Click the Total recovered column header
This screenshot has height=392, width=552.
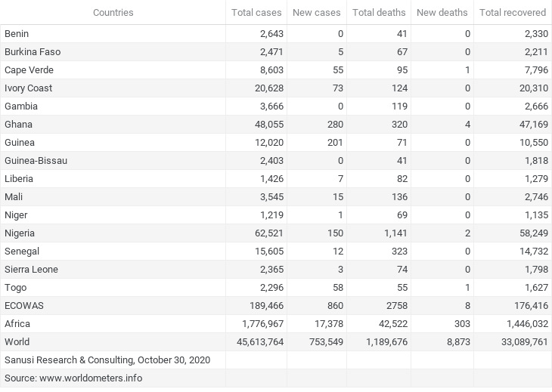click(513, 12)
